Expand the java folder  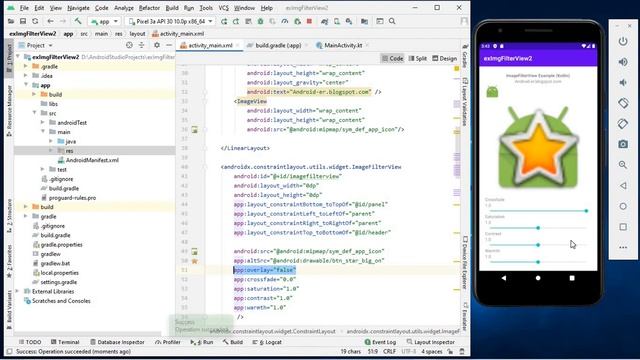click(x=51, y=141)
